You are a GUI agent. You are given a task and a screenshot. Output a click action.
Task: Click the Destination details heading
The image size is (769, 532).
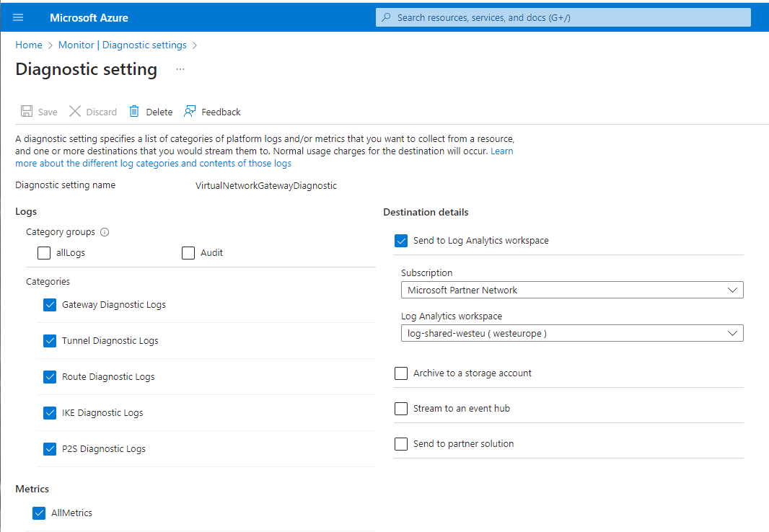(x=426, y=212)
